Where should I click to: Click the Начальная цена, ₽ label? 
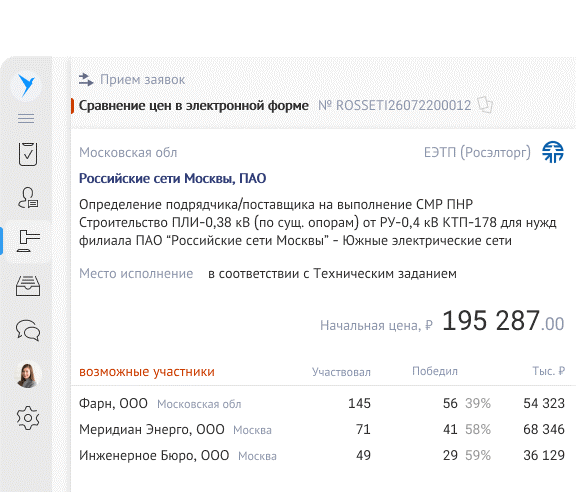point(376,326)
